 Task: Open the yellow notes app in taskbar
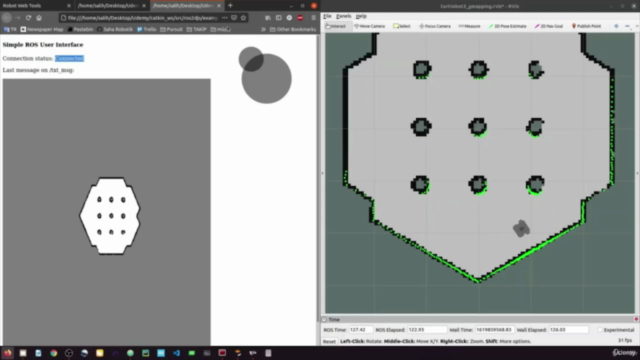100,353
